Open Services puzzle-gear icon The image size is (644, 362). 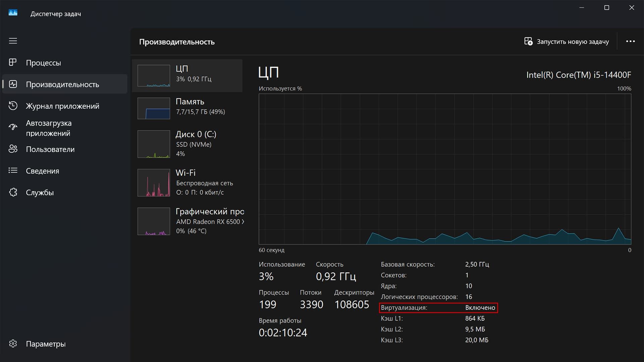tap(13, 192)
